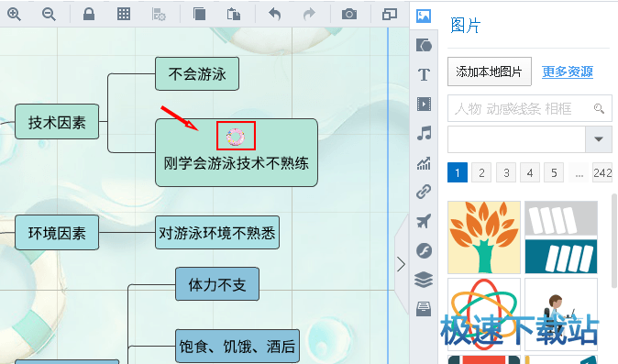
Task: Take a snapshot with the camera icon
Action: pyautogui.click(x=349, y=14)
